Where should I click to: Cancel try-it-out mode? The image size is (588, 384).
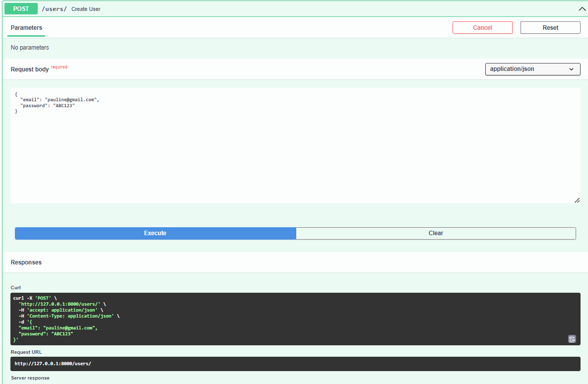pyautogui.click(x=482, y=27)
